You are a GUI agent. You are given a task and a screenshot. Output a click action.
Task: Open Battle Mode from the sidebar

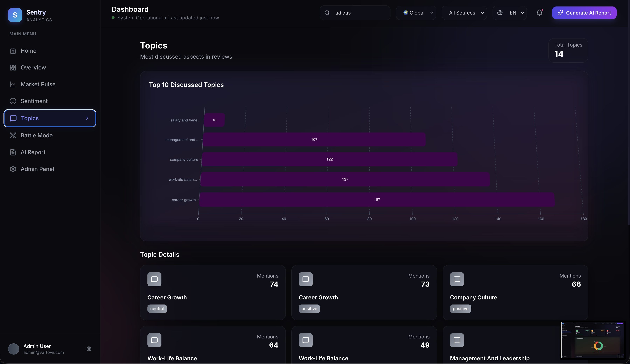[x=36, y=135]
